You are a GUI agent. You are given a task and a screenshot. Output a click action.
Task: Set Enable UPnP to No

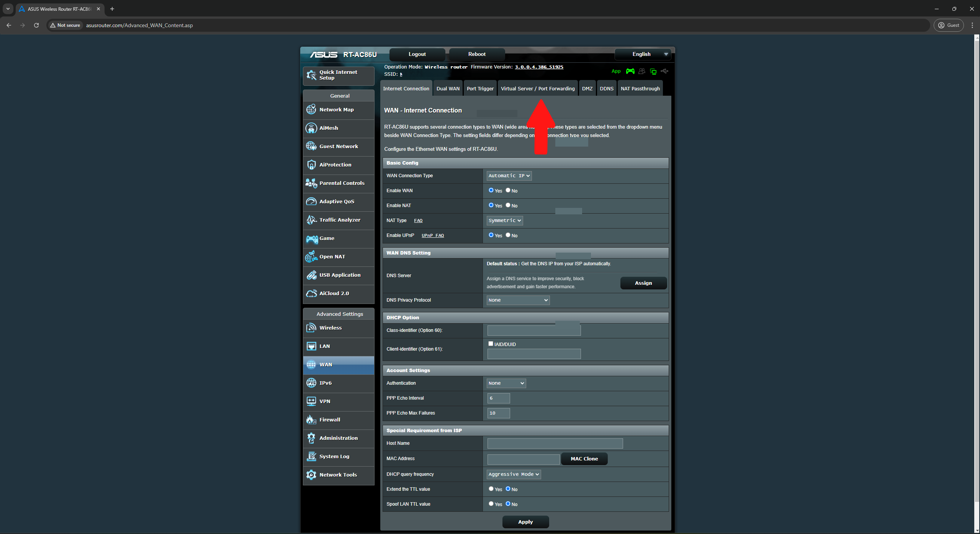[508, 235]
